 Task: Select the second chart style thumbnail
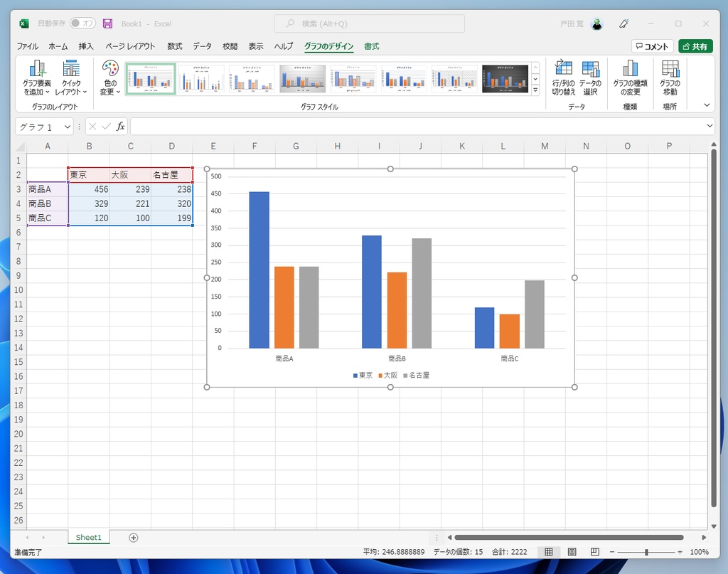201,79
